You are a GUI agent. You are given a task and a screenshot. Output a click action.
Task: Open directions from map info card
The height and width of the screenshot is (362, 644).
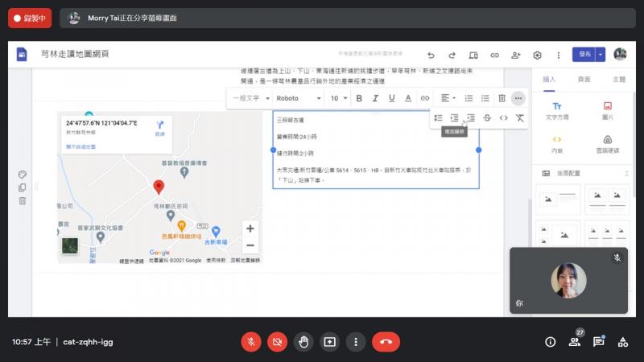[159, 128]
